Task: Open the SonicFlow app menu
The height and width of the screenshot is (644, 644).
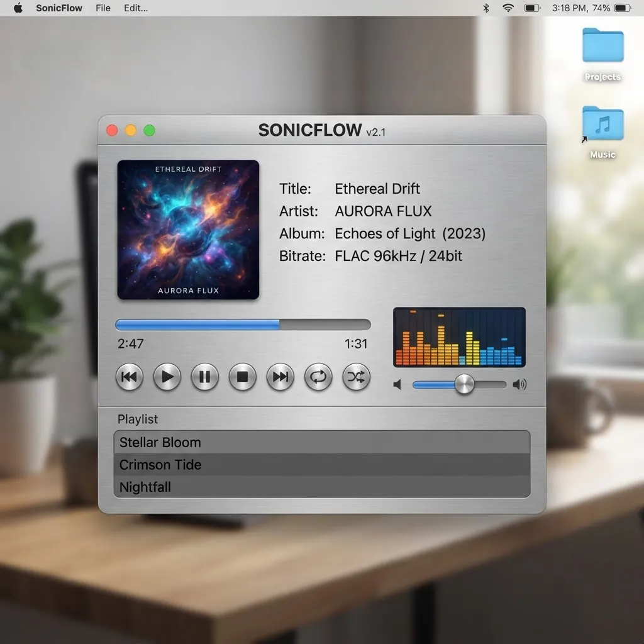Action: (x=59, y=8)
